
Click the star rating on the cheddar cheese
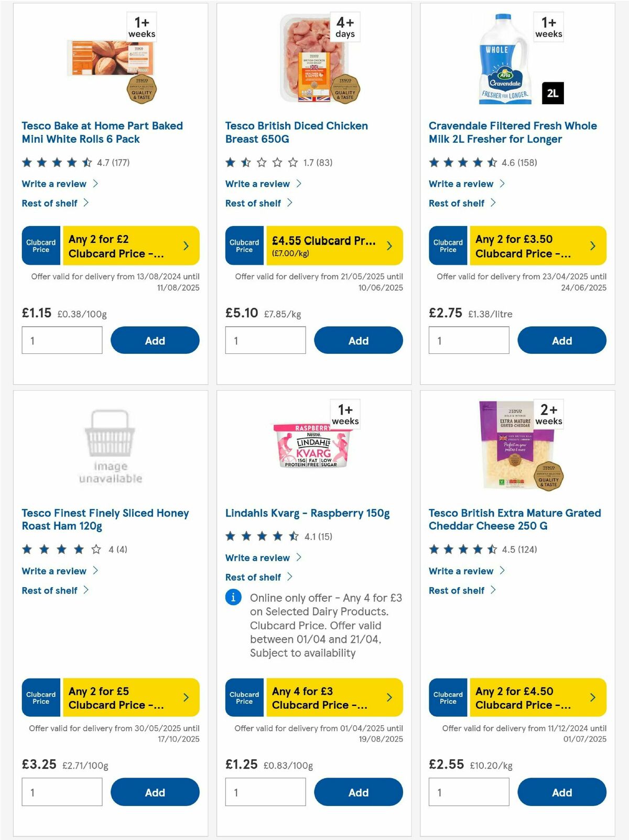click(461, 550)
